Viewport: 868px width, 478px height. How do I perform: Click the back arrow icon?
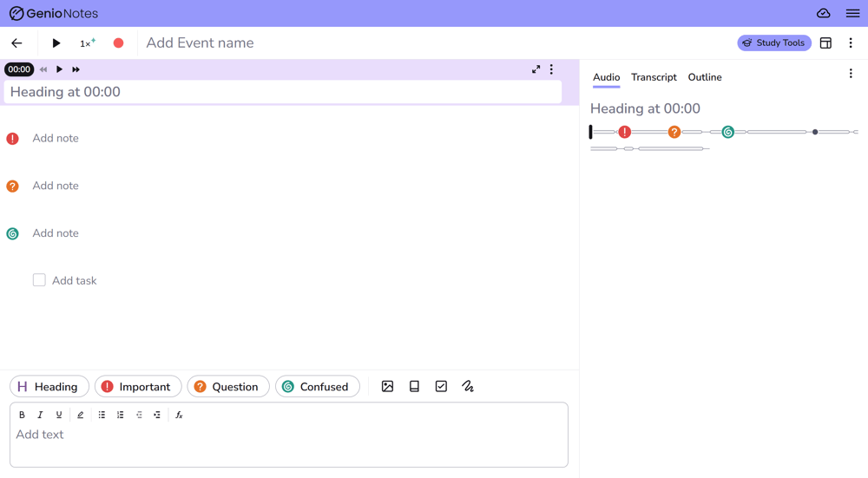(16, 43)
